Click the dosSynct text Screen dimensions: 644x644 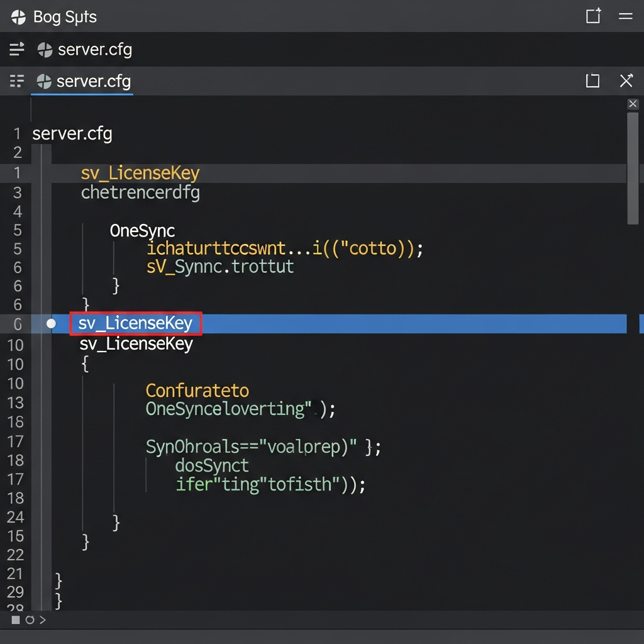(212, 466)
